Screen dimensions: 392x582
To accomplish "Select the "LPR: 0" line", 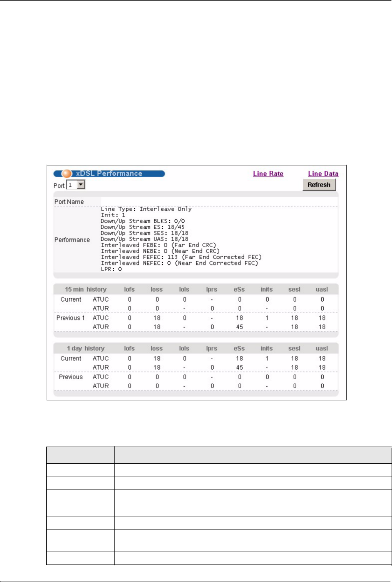I will coord(111,269).
